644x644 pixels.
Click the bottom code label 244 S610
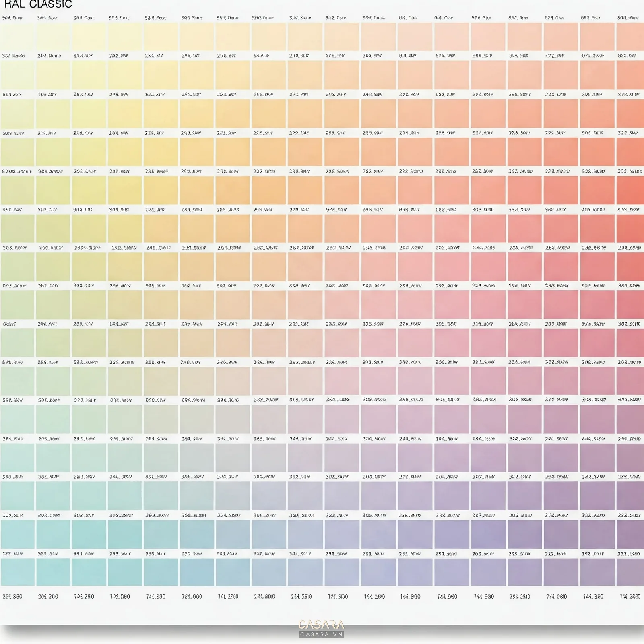pos(301,597)
